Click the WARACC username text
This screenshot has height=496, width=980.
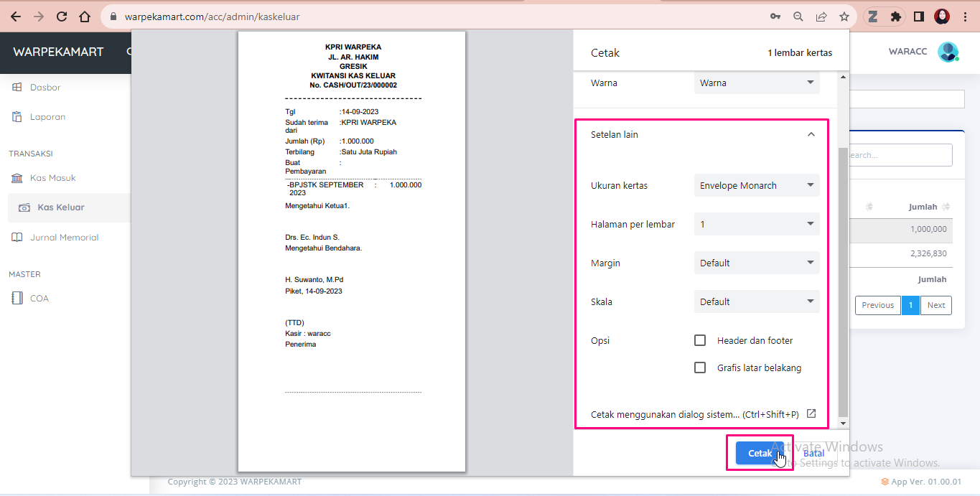(907, 52)
